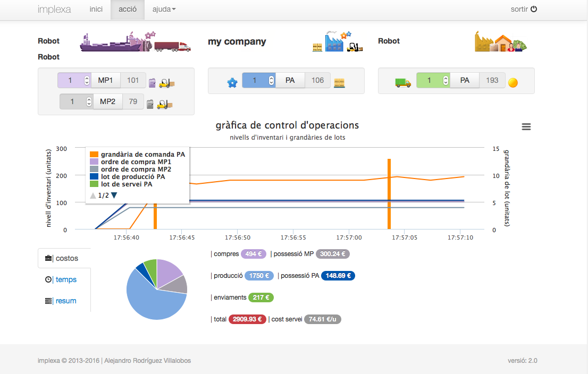Screen dimensions: 588x374
Task: Open the resum tab
Action: point(66,301)
